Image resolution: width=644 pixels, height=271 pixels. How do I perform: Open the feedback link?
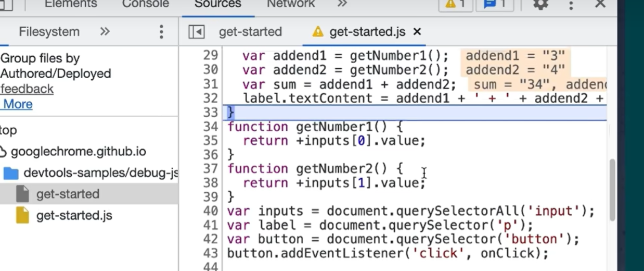(x=27, y=89)
